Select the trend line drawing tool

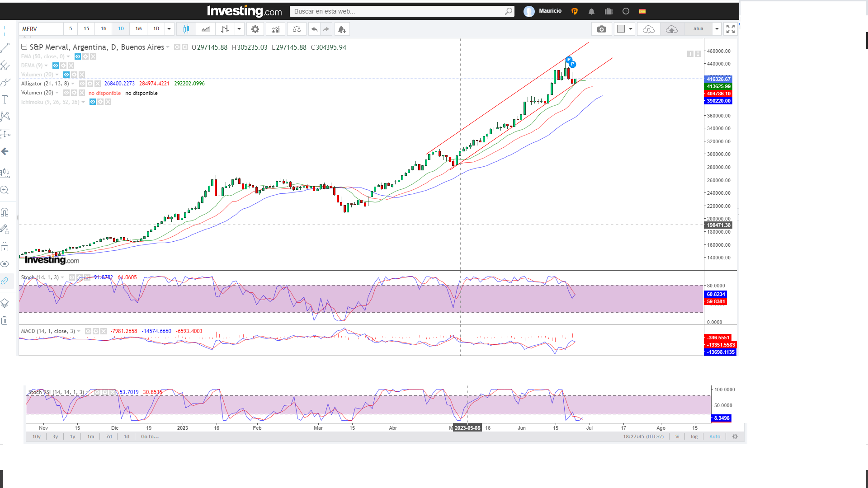click(5, 48)
